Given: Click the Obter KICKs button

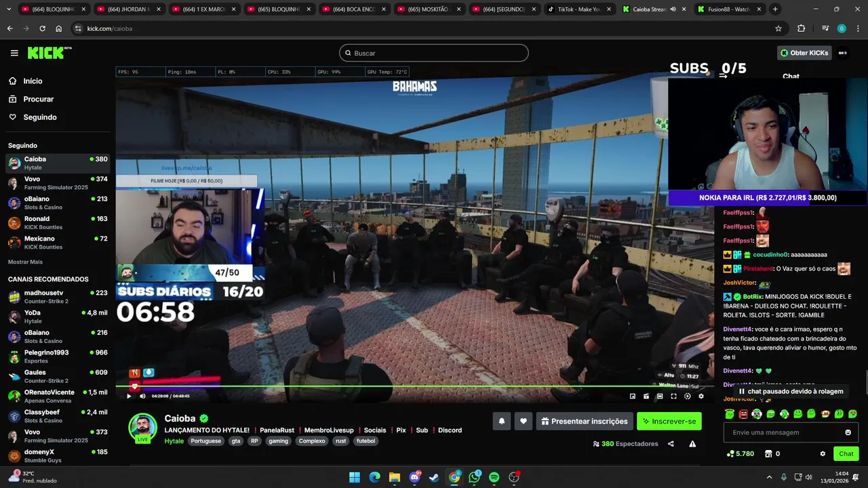Looking at the screenshot, I should coord(804,53).
